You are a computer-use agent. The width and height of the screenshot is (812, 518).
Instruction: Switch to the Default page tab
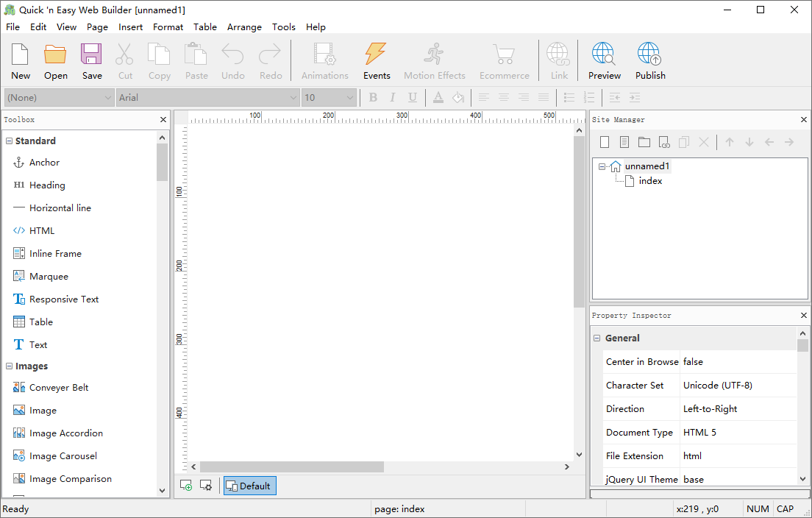250,486
